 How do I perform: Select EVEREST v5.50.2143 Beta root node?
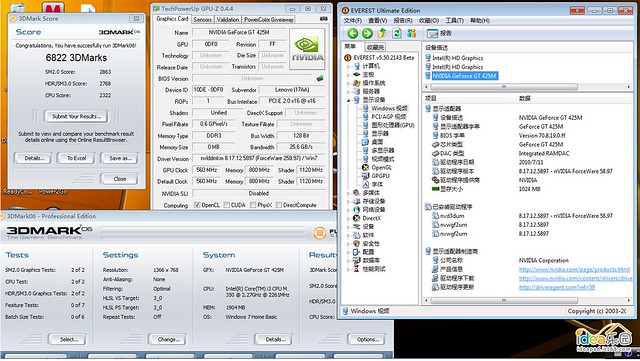[x=383, y=58]
